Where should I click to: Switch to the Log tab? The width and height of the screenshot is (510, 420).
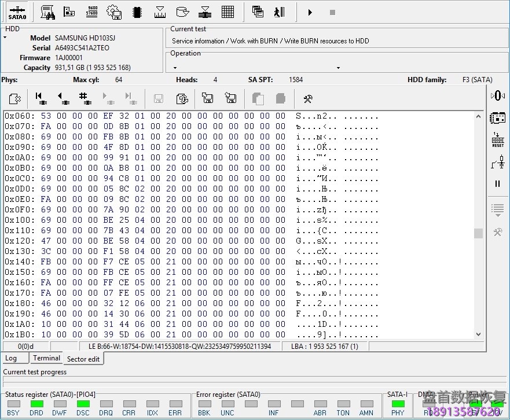(11, 358)
